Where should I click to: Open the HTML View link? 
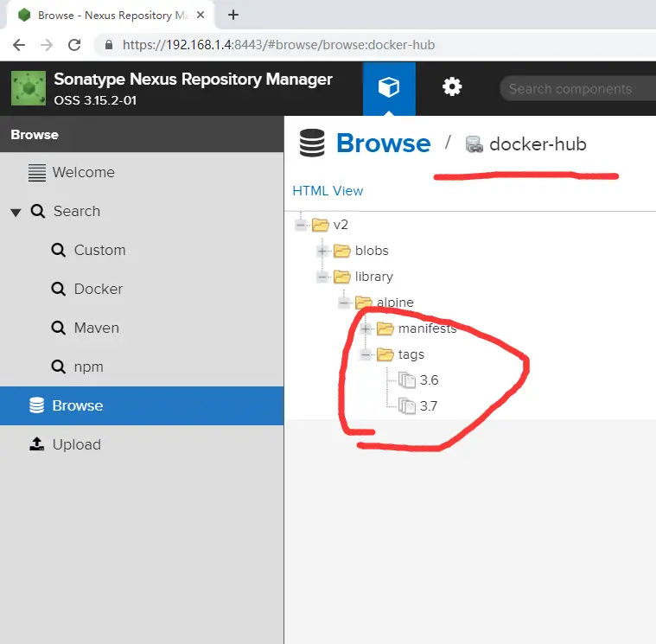point(328,191)
